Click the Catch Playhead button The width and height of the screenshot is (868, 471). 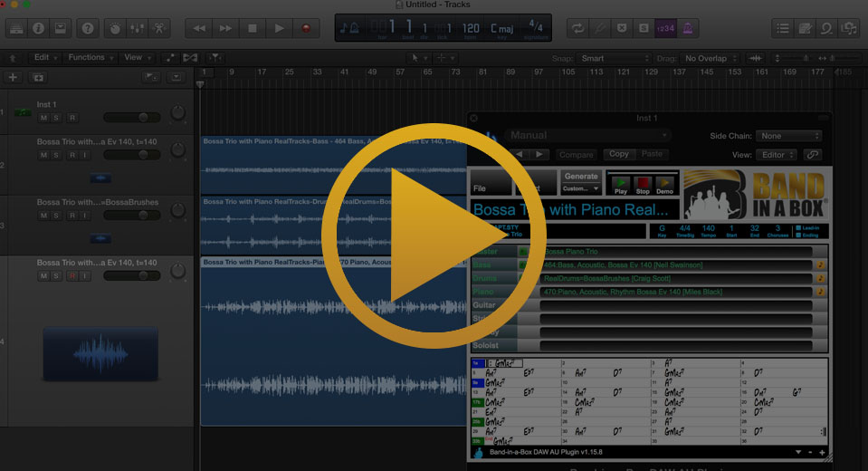point(215,58)
